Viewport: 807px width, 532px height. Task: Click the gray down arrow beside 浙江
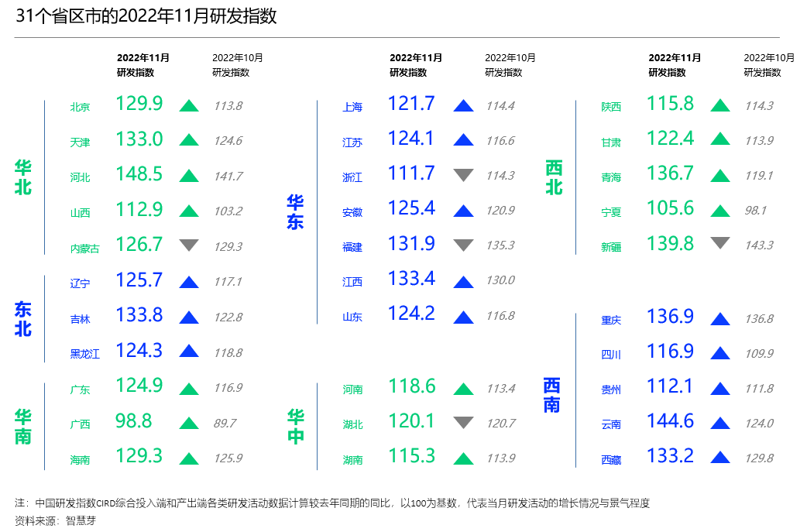click(463, 175)
